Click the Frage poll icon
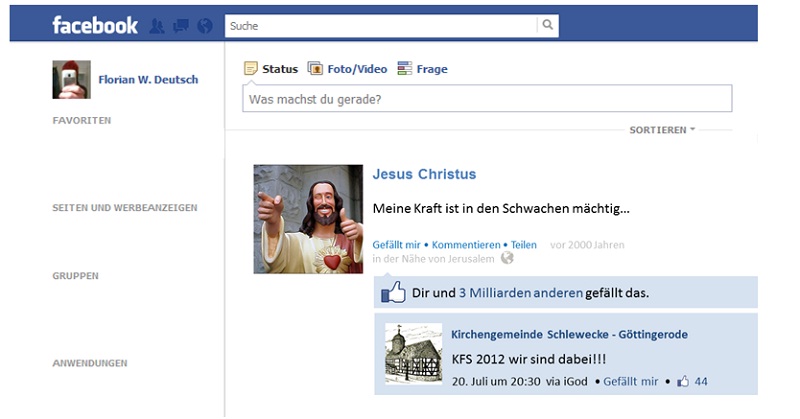Viewport: 800px width, 419px height. 405,68
